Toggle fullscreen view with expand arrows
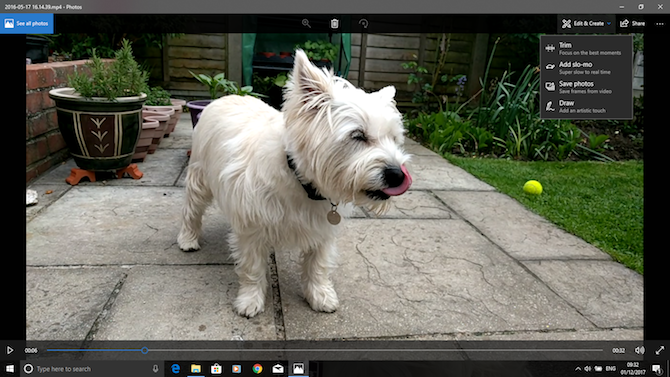Image resolution: width=670 pixels, height=377 pixels. click(660, 350)
